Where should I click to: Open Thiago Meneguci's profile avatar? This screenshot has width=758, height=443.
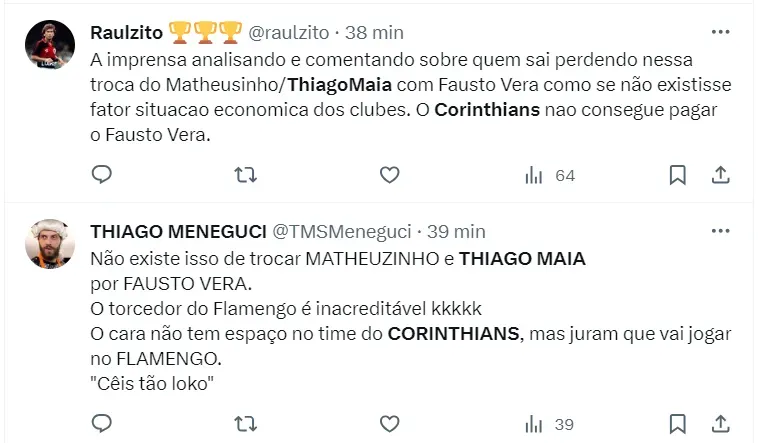pos(50,244)
